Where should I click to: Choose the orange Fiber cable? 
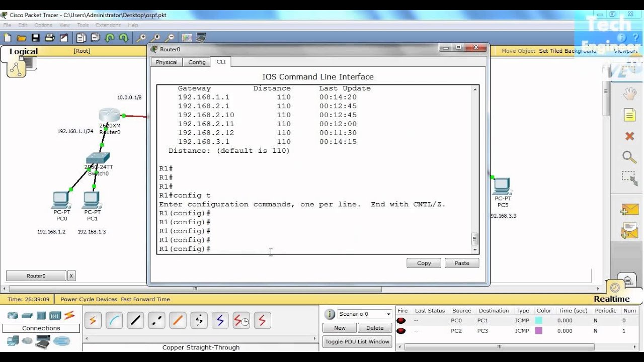pyautogui.click(x=178, y=320)
